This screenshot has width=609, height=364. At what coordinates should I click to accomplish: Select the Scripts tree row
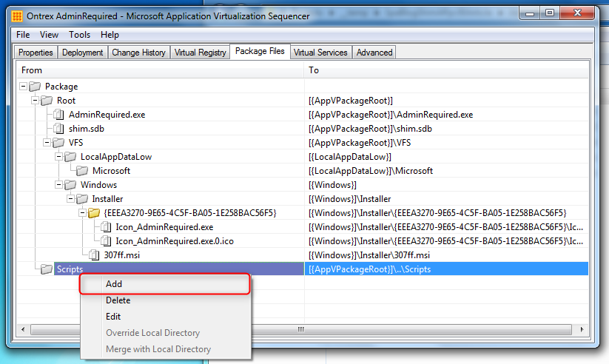tap(179, 269)
